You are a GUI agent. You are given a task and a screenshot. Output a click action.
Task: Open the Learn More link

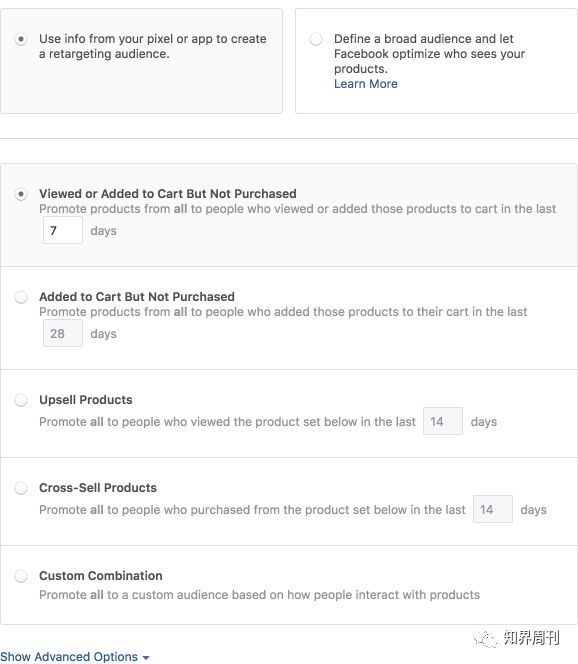(366, 84)
